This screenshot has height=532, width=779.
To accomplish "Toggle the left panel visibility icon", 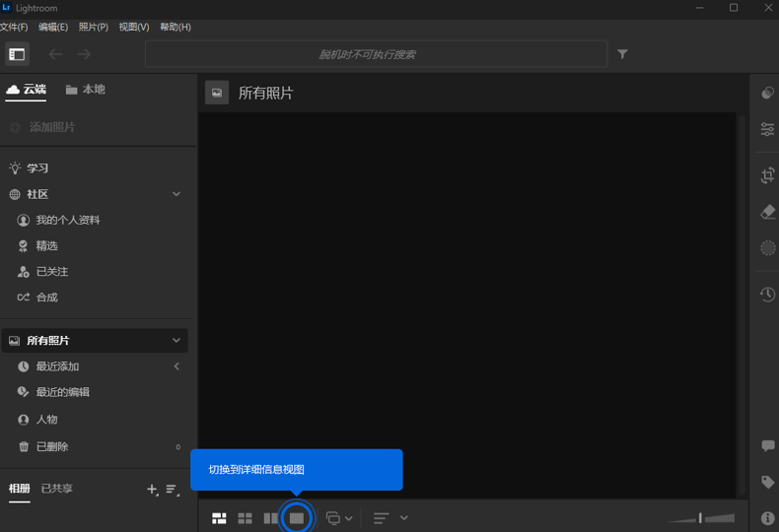I will 17,54.
